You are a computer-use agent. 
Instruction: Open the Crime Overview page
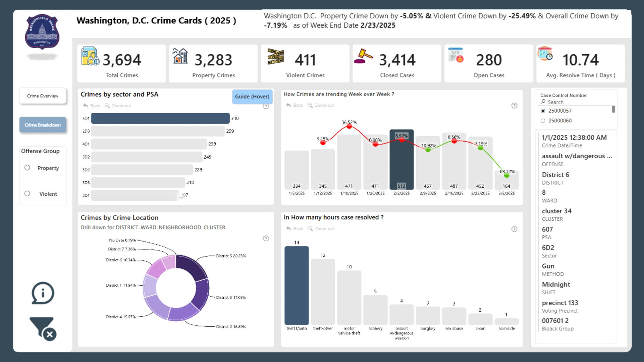click(x=43, y=96)
